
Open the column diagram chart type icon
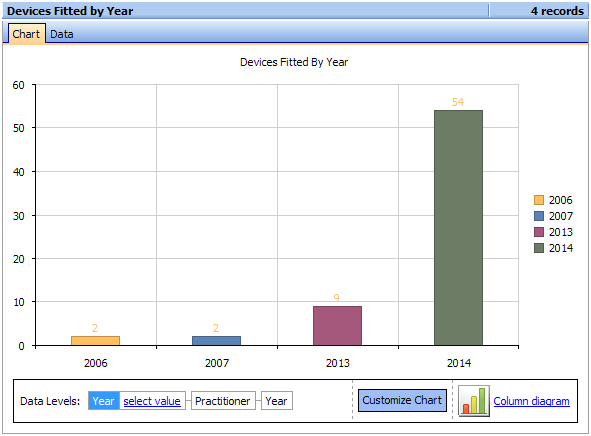point(474,401)
